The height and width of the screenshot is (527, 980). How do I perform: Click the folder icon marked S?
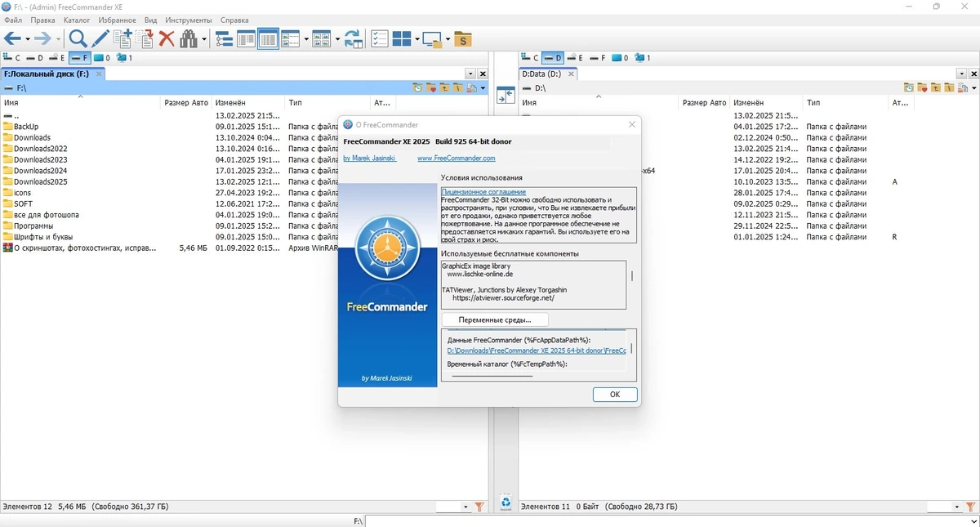(462, 38)
